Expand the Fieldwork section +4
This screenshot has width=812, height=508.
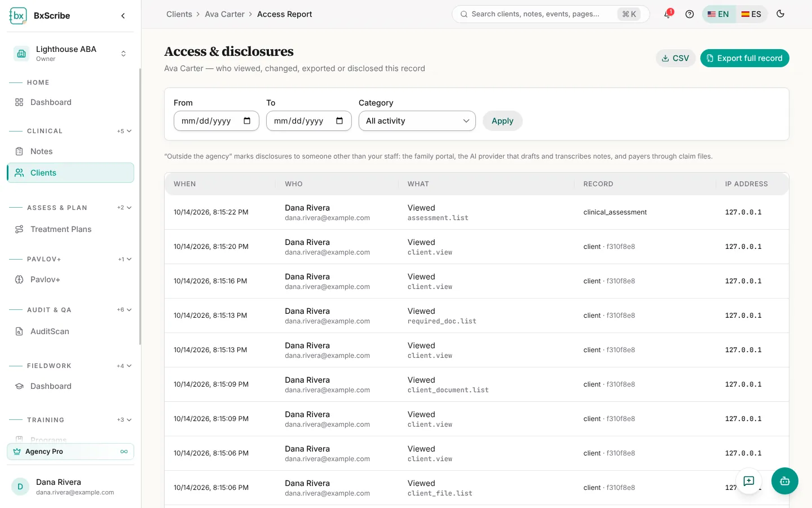tap(125, 366)
